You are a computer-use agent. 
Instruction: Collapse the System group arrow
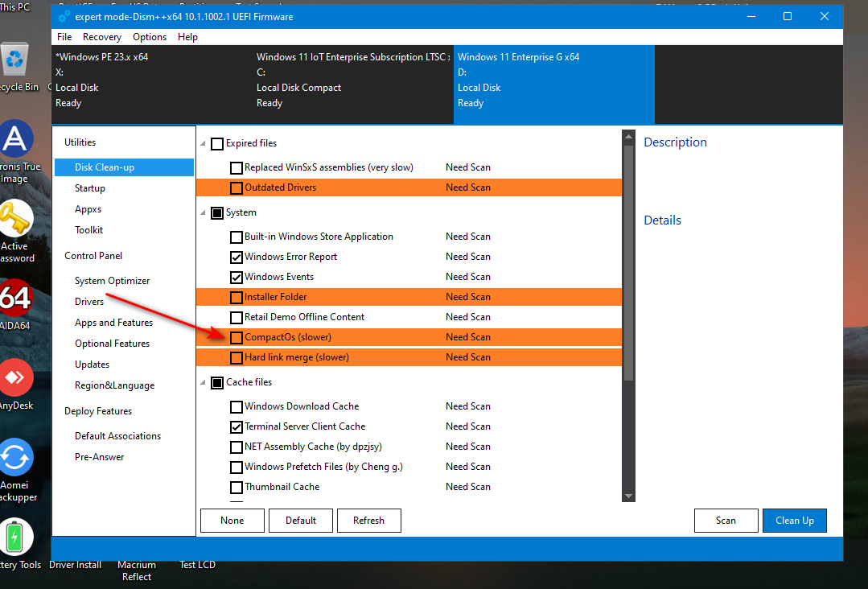[x=204, y=212]
